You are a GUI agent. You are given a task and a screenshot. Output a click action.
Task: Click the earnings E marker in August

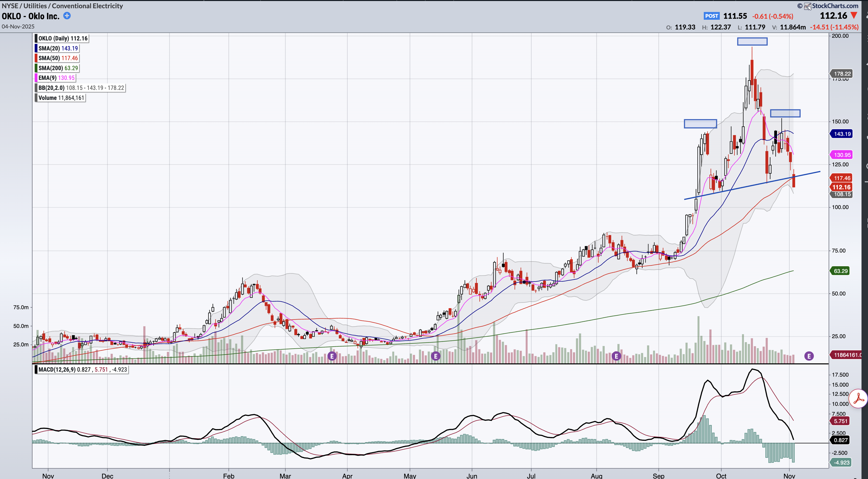pos(616,356)
